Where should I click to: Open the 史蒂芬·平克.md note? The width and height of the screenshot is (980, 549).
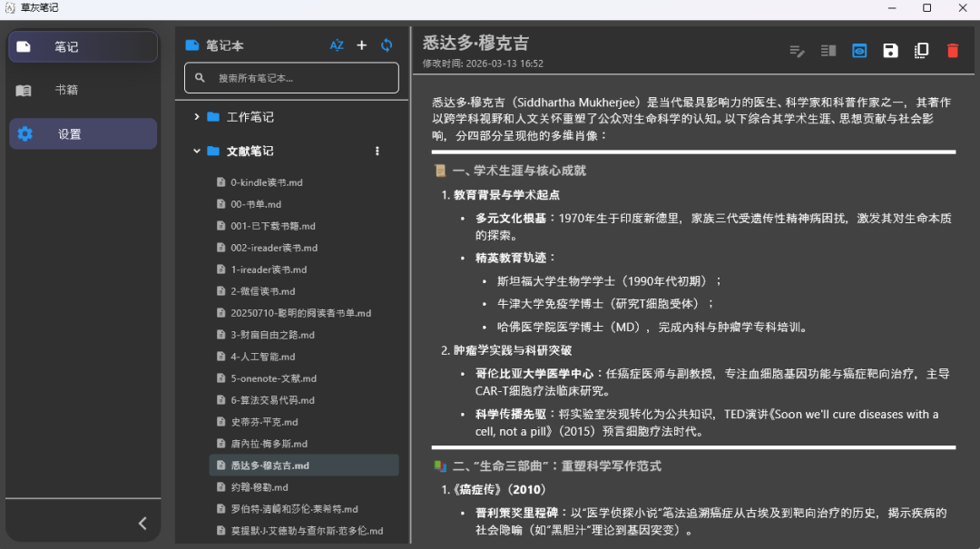point(264,422)
